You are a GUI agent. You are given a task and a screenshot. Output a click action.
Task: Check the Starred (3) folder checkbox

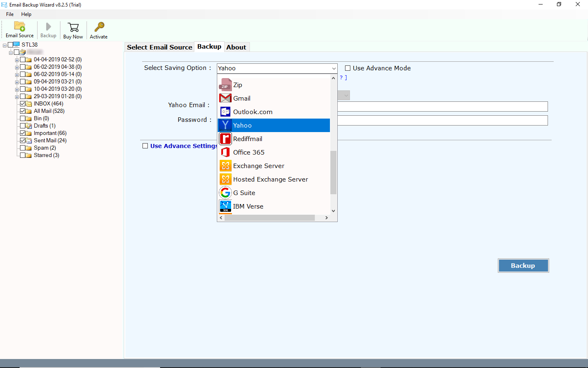click(x=23, y=155)
